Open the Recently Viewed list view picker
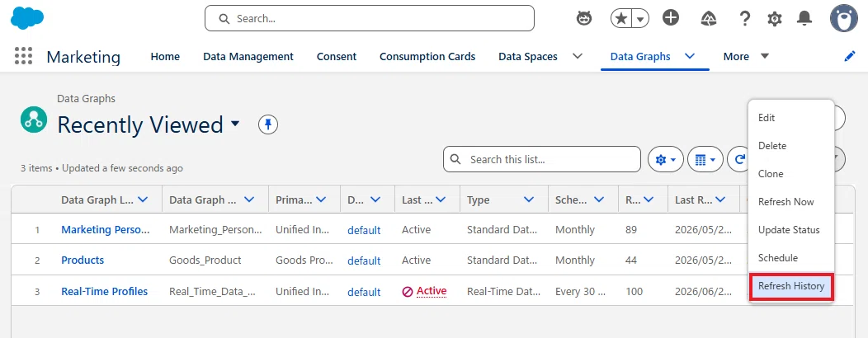 [235, 124]
